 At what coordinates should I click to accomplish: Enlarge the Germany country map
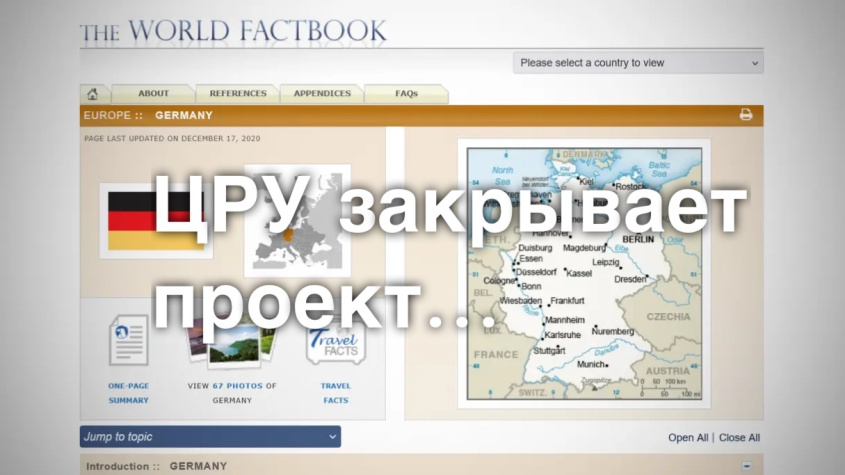[584, 274]
